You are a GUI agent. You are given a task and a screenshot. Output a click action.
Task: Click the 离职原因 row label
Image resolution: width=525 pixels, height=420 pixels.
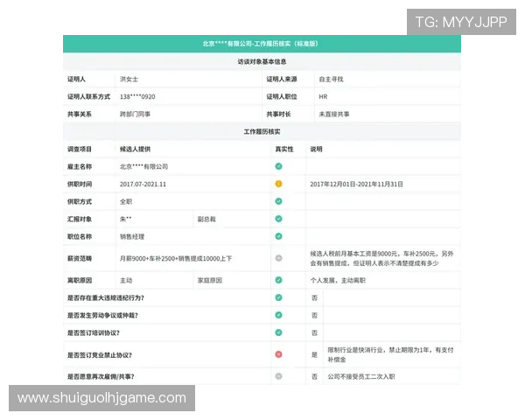pyautogui.click(x=80, y=280)
